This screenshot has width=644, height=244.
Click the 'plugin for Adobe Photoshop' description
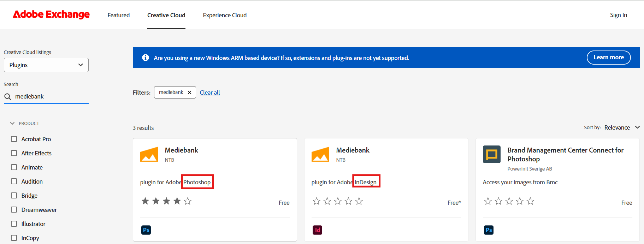[x=175, y=182]
